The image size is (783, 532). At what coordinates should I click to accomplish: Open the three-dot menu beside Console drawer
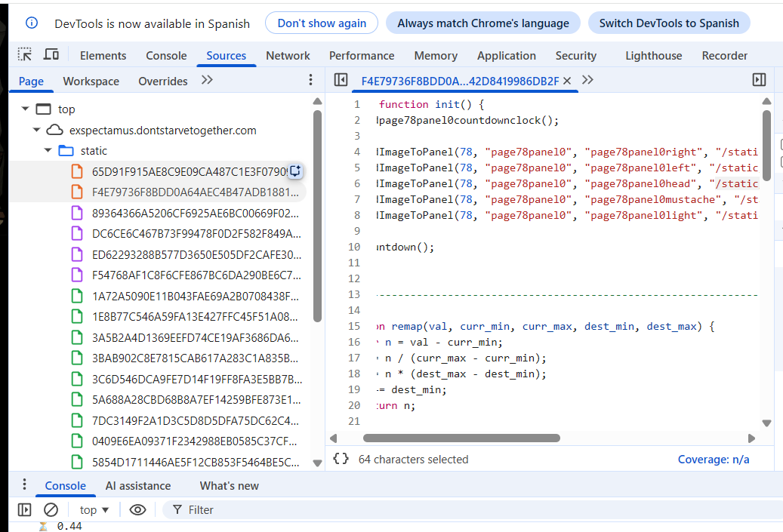(x=24, y=484)
